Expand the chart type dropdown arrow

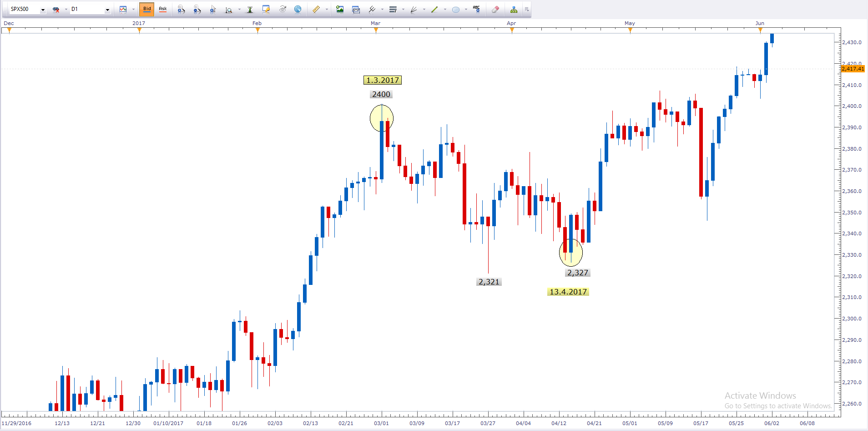click(x=133, y=10)
